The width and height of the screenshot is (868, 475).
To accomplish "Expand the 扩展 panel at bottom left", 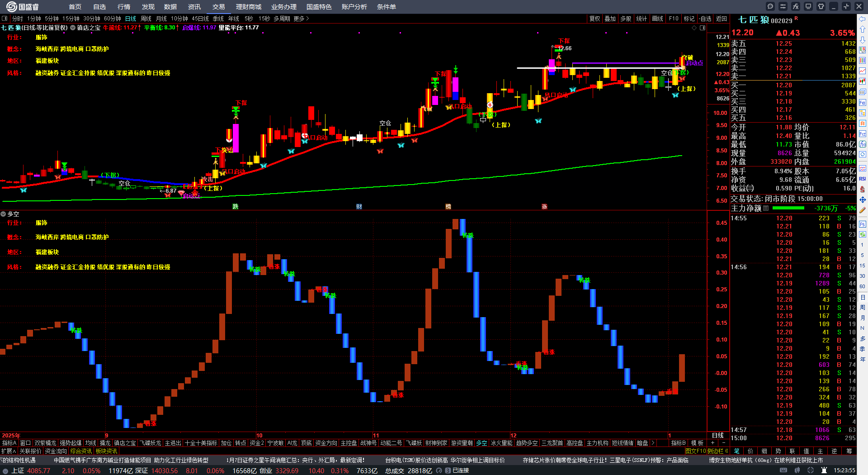I will (x=9, y=451).
